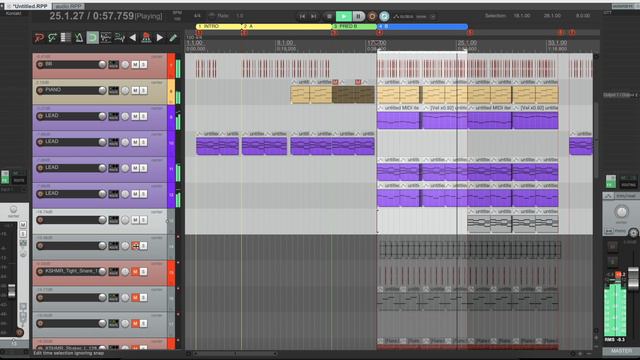Click the green item grouping toolbar icon

52,38
